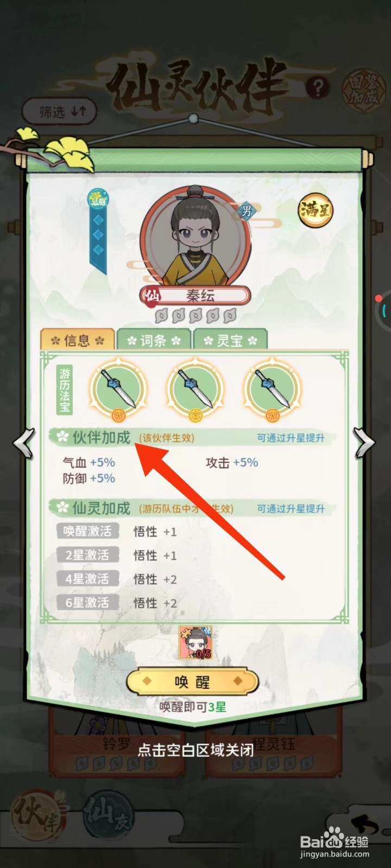Open the 筛选 sort filter dropdown
Viewport: 391px width, 868px height.
[x=60, y=112]
